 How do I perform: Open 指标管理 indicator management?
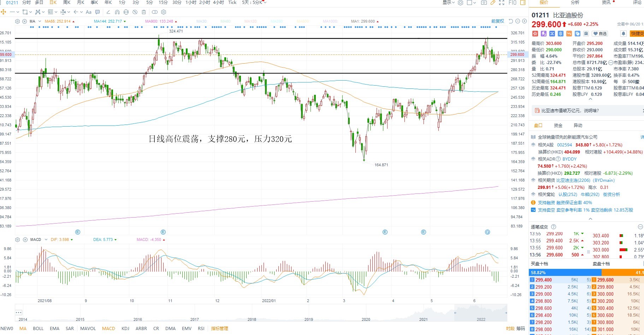(220, 328)
